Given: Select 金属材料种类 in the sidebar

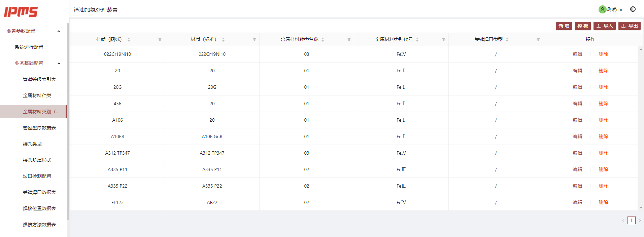Looking at the screenshot, I should [x=37, y=95].
